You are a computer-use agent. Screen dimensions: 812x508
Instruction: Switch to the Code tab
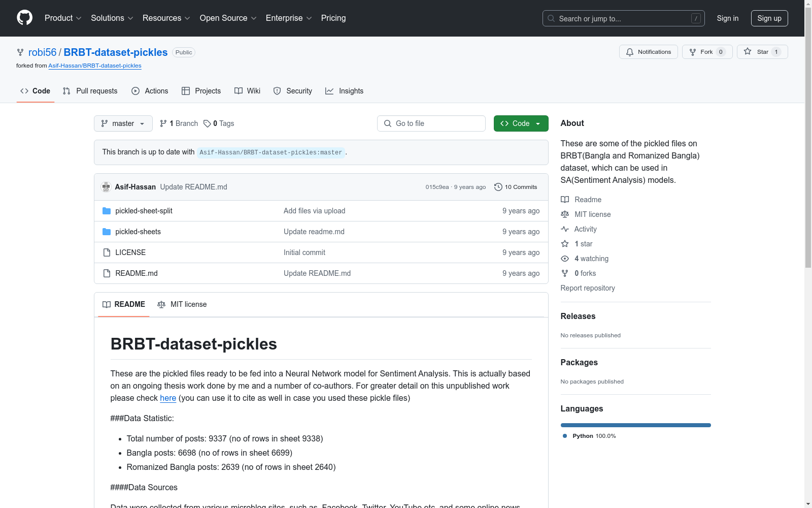[x=36, y=91]
